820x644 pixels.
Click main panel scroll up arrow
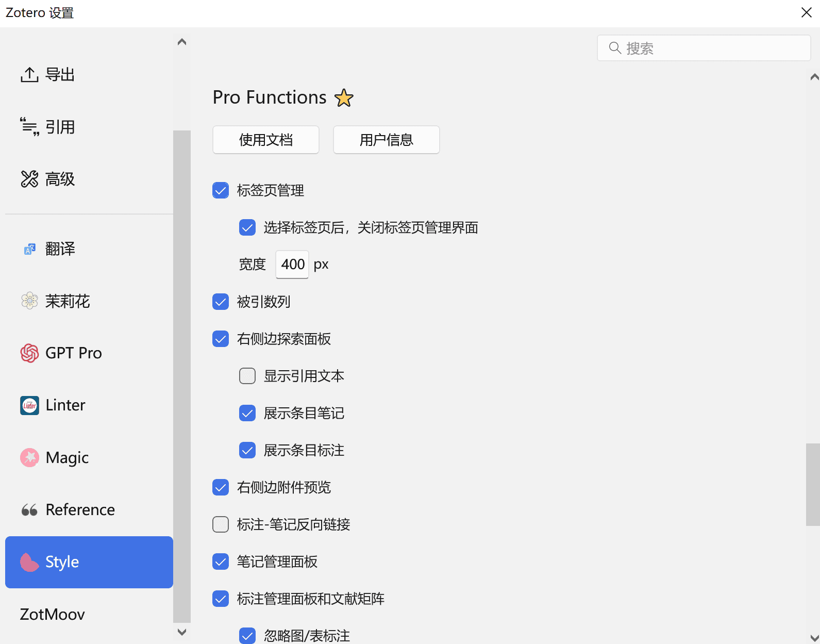coord(814,77)
